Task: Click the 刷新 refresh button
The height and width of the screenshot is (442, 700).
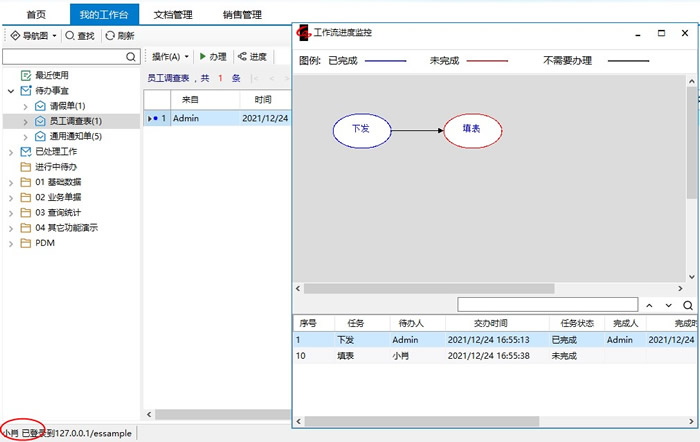Action: [x=119, y=35]
